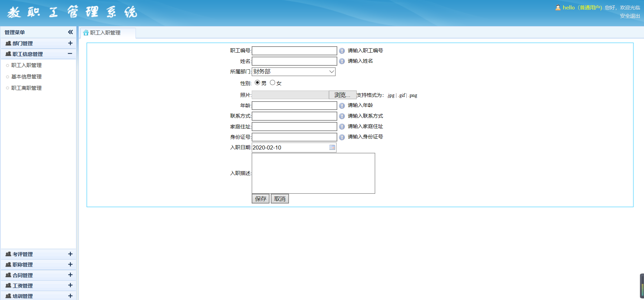
Task: Click the 工资管理 group icon
Action: tap(8, 286)
